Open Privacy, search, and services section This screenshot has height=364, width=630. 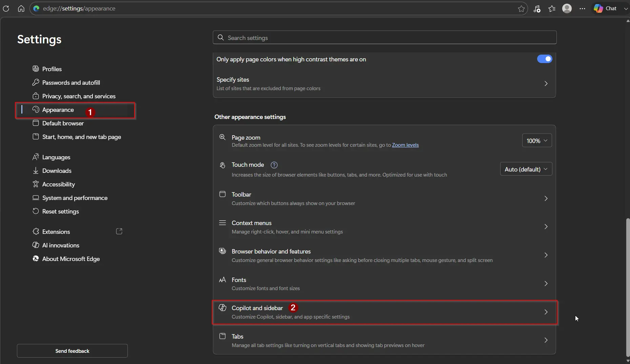click(79, 96)
